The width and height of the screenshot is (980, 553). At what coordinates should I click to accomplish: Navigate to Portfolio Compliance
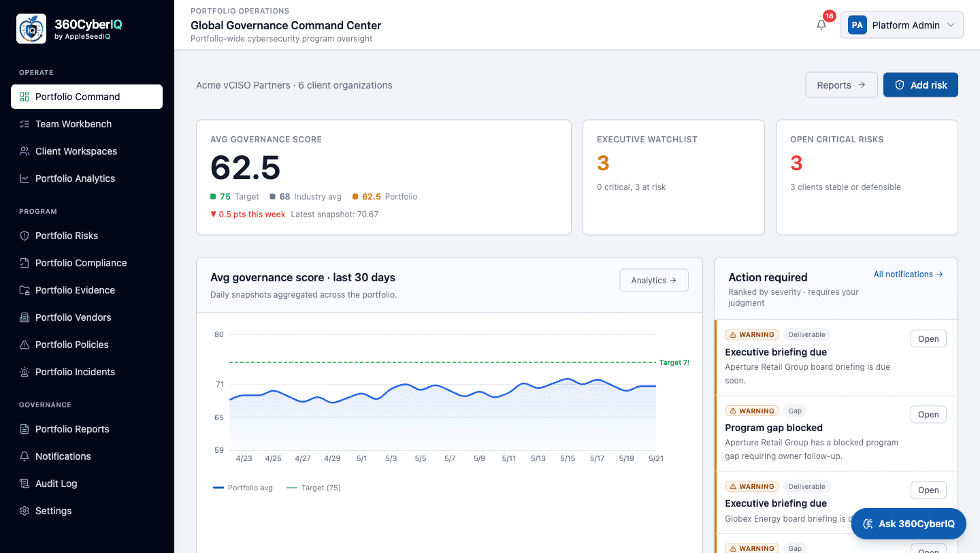point(86,263)
